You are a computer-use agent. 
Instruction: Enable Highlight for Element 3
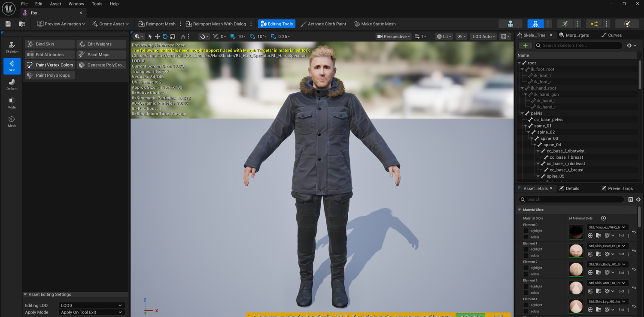pyautogui.click(x=526, y=287)
